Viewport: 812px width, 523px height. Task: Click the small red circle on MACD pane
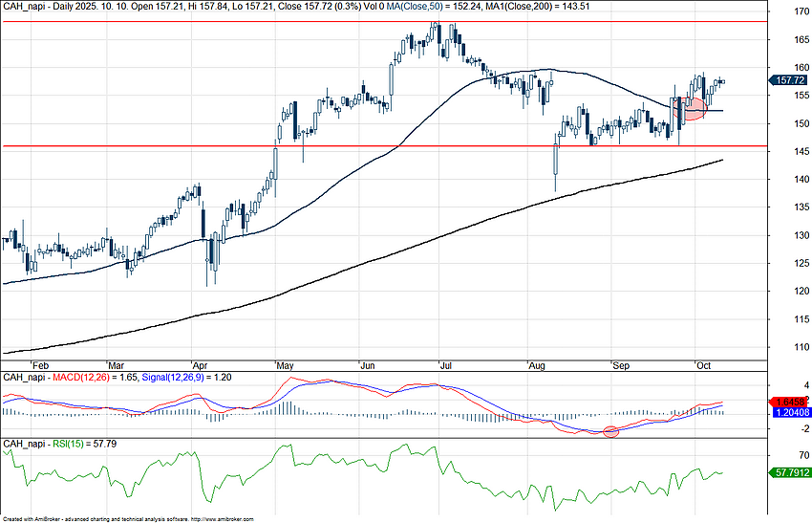click(611, 432)
